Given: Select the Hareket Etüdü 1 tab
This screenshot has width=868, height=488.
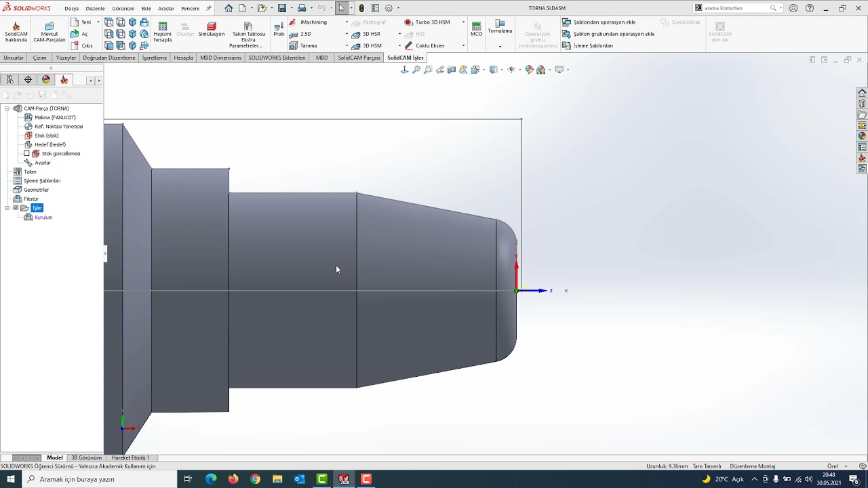Looking at the screenshot, I should click(130, 457).
